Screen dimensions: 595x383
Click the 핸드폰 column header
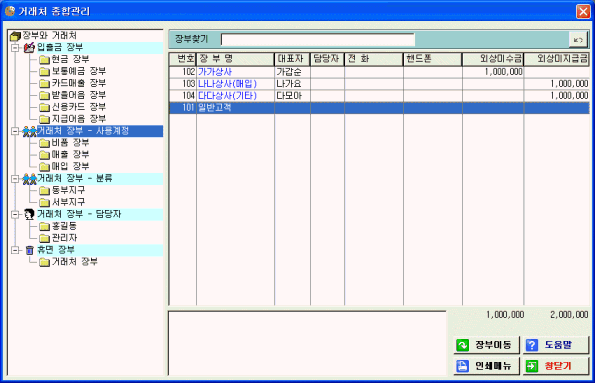coord(433,59)
